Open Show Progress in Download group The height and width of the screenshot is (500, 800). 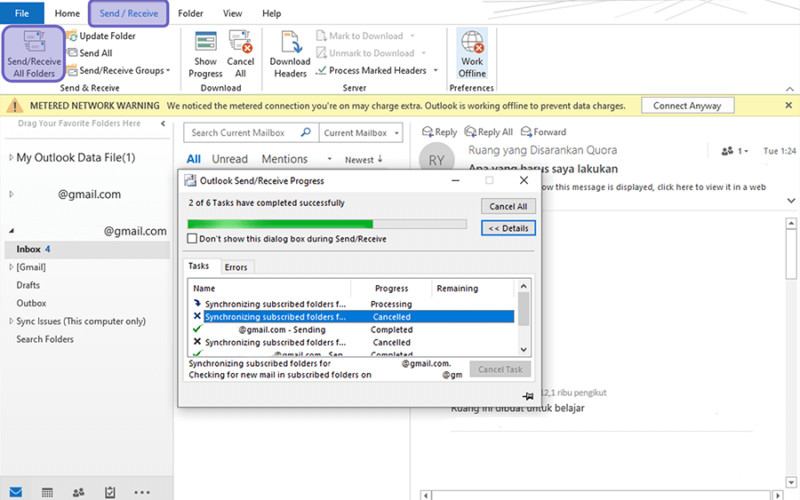206,54
